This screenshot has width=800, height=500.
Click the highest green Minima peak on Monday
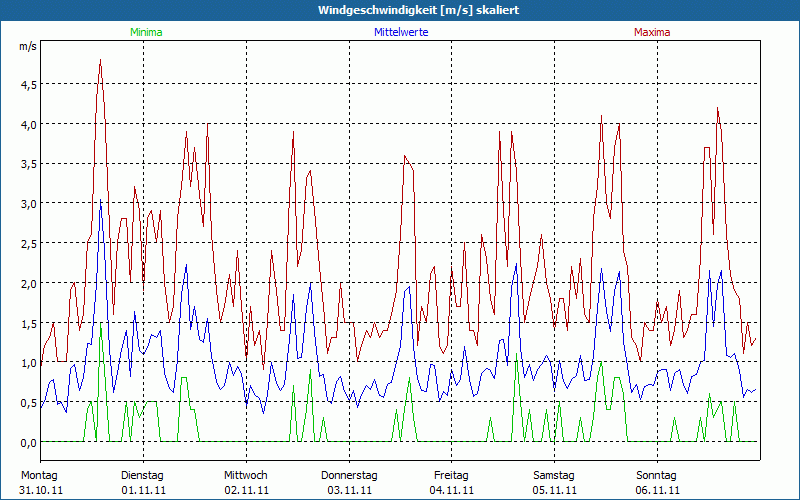pyautogui.click(x=101, y=324)
